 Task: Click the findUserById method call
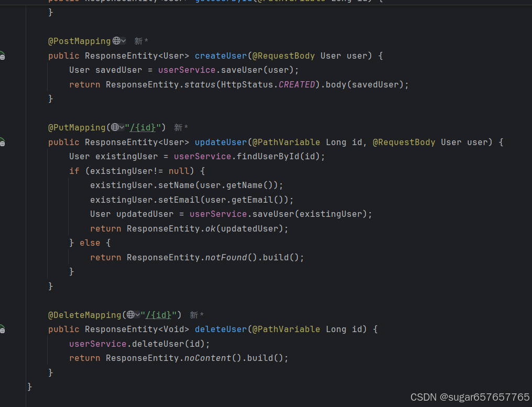click(268, 157)
